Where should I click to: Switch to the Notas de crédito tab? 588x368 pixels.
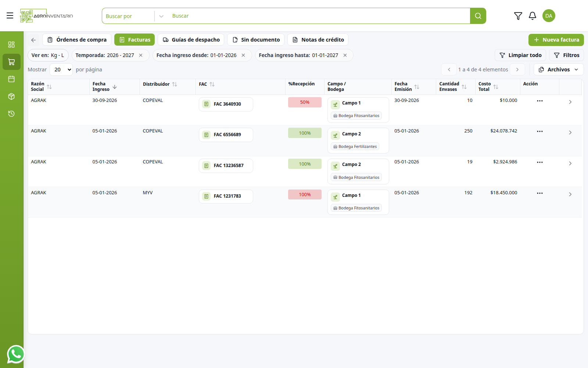(x=318, y=40)
